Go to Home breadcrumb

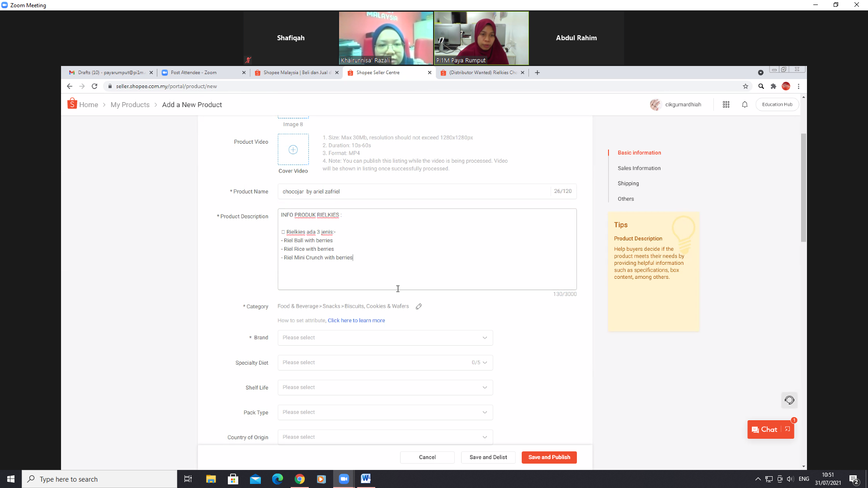pyautogui.click(x=89, y=104)
